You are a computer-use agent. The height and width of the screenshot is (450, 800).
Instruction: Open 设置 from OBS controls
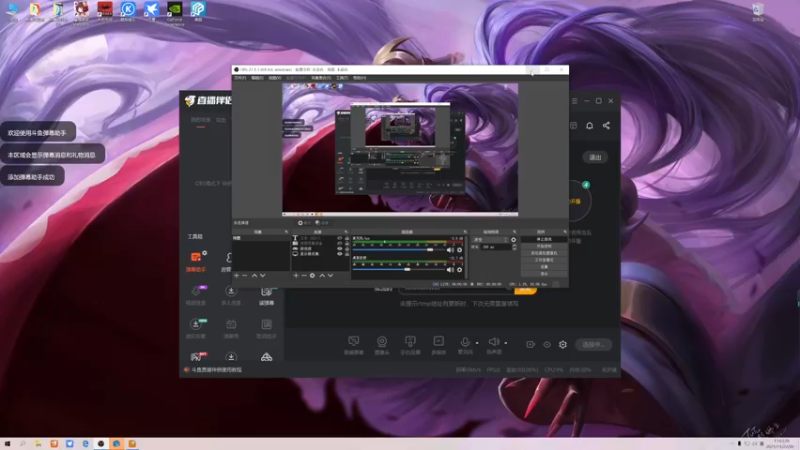[544, 266]
